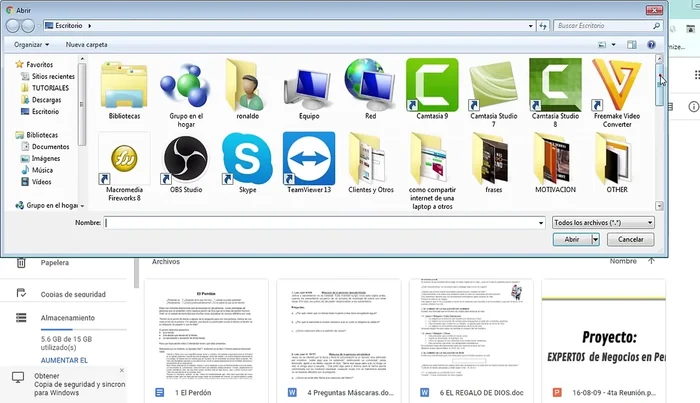Click Nueva carpeta in the toolbar

click(87, 45)
